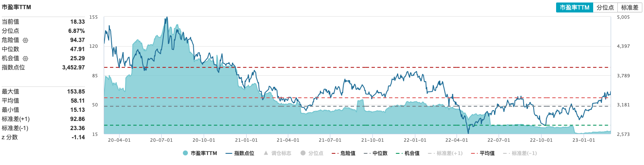Image resolution: width=644 pixels, height=165 pixels.
Task: Open settings gear next to 危险值
Action: coord(25,40)
